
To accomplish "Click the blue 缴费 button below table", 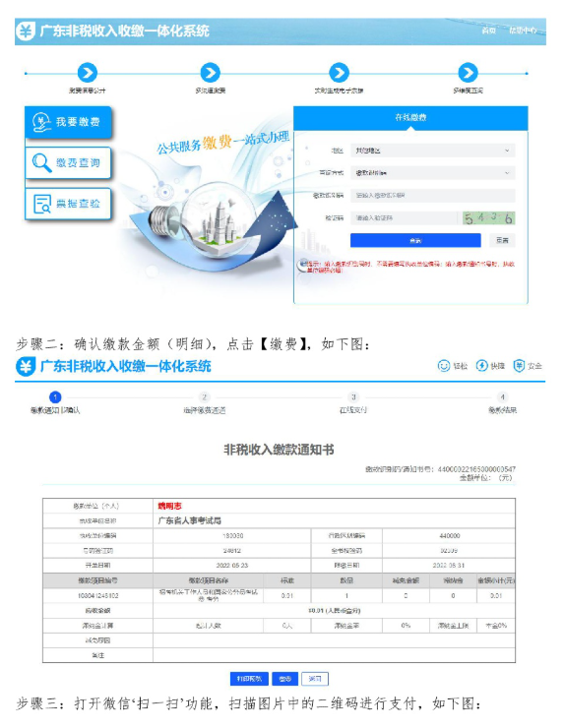I will point(284,679).
